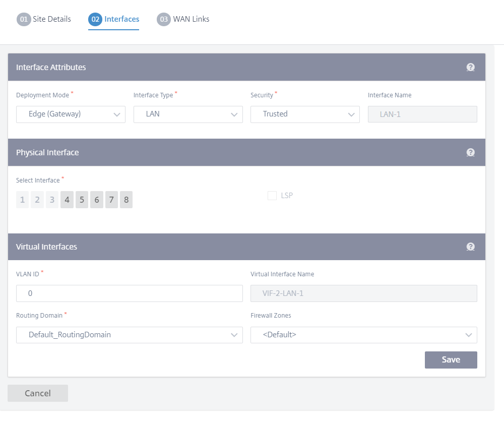Enable the LSP checkbox

[272, 196]
